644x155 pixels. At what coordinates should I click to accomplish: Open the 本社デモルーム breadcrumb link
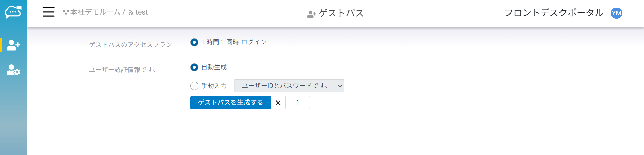95,12
